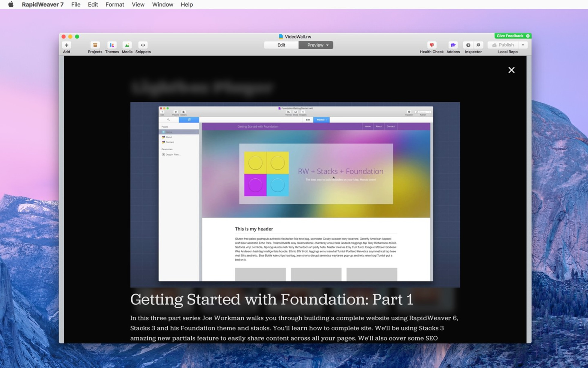588x368 pixels.
Task: Show the left Inspector info icon
Action: click(x=468, y=45)
